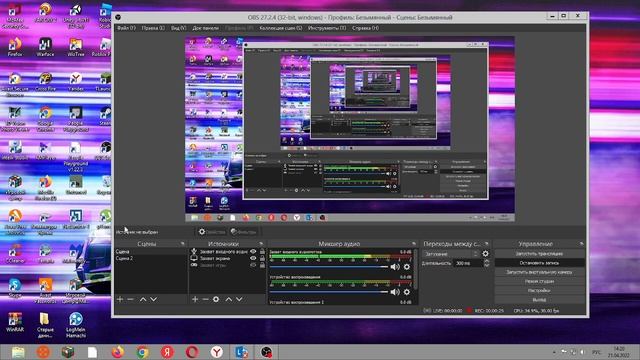Remove selected source using the minus icon
This screenshot has width=640, height=360.
point(205,299)
